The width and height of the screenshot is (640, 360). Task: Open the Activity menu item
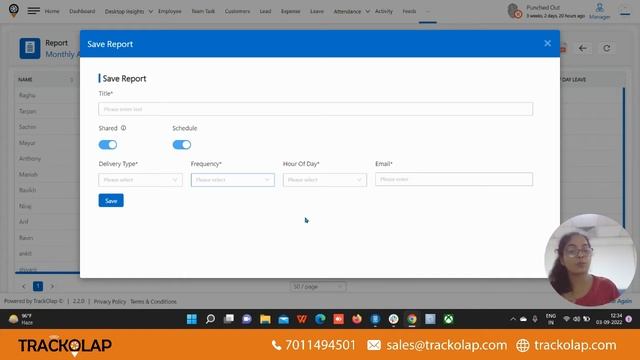click(x=384, y=11)
